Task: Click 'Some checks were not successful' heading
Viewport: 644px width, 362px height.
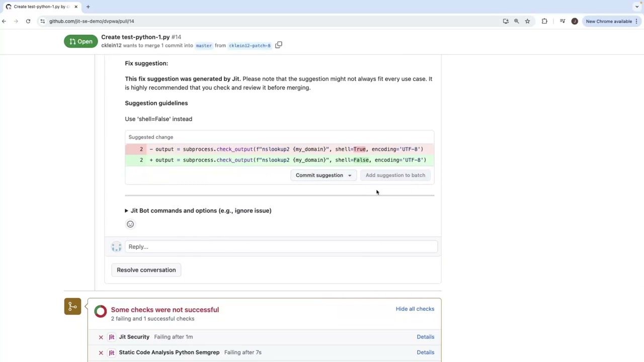Action: (x=165, y=310)
